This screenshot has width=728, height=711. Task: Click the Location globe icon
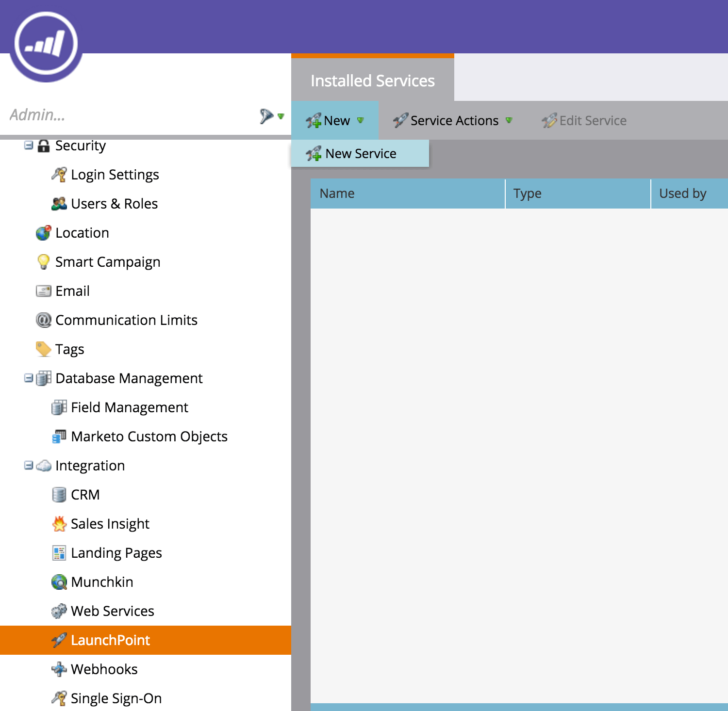[44, 233]
